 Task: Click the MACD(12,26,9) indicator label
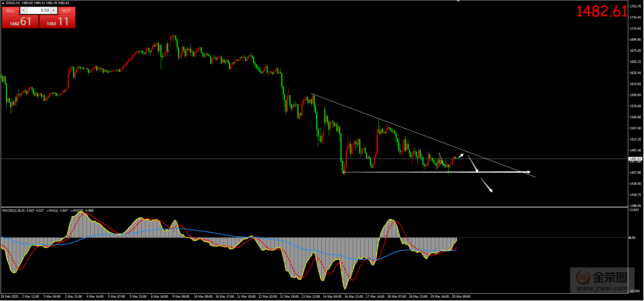[x=13, y=211]
